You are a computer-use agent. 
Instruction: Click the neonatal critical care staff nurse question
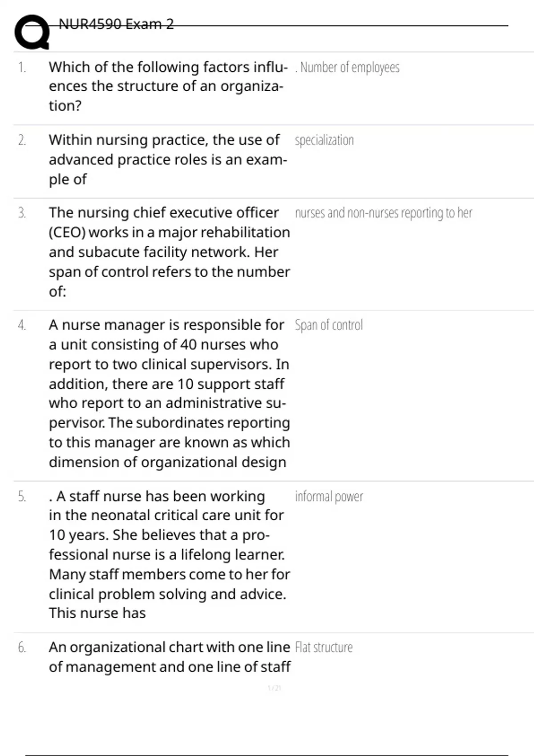pos(169,554)
